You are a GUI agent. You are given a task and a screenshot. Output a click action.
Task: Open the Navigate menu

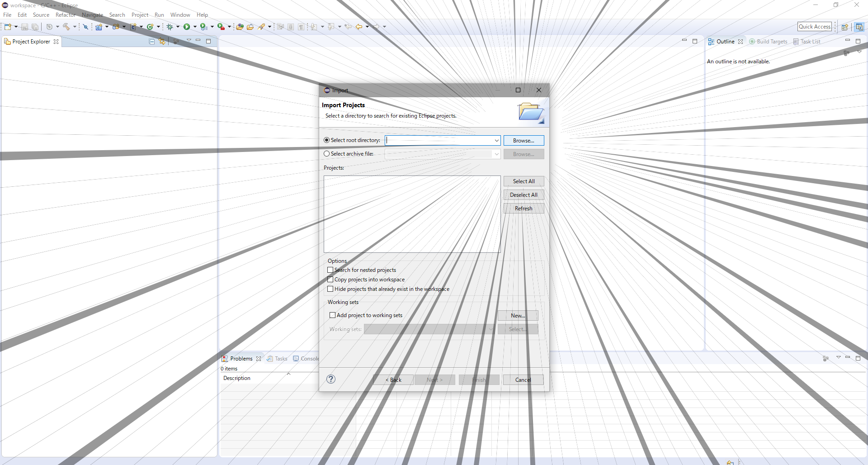[x=92, y=15]
